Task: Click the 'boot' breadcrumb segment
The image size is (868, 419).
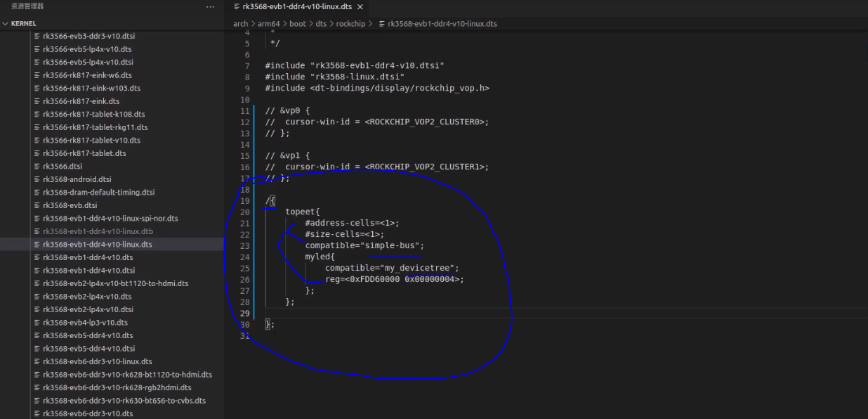Action: (298, 23)
